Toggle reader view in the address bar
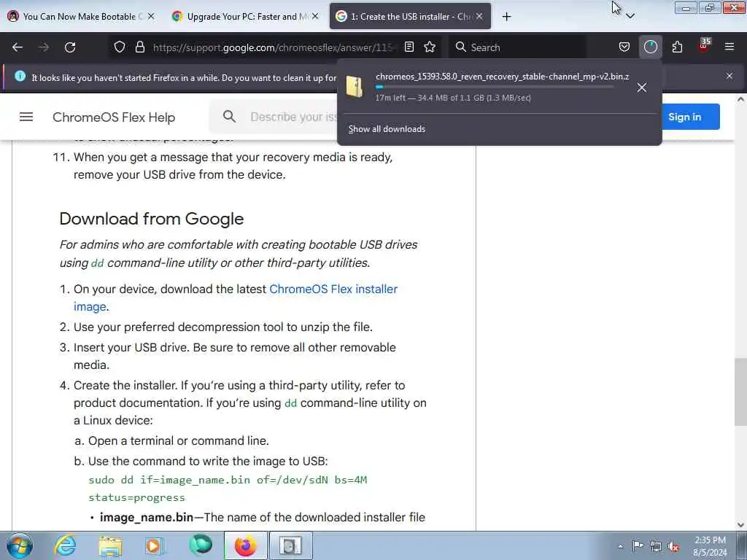 point(409,47)
